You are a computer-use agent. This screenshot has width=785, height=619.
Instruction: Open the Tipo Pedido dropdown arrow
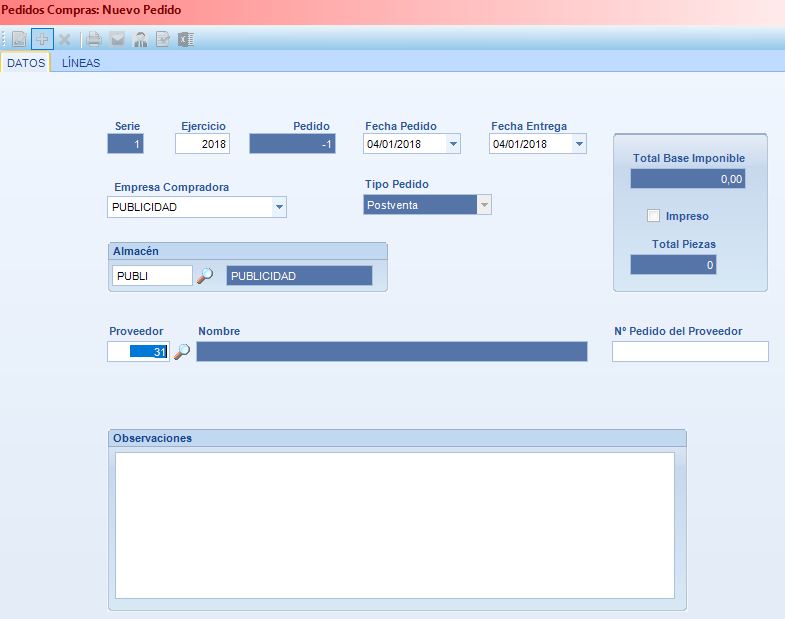click(484, 204)
